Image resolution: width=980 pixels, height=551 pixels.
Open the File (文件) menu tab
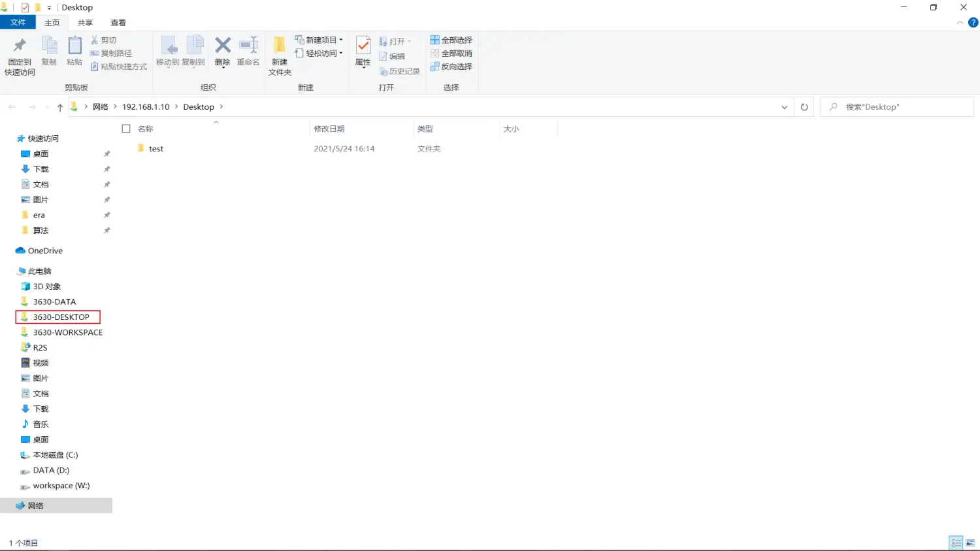pyautogui.click(x=18, y=23)
